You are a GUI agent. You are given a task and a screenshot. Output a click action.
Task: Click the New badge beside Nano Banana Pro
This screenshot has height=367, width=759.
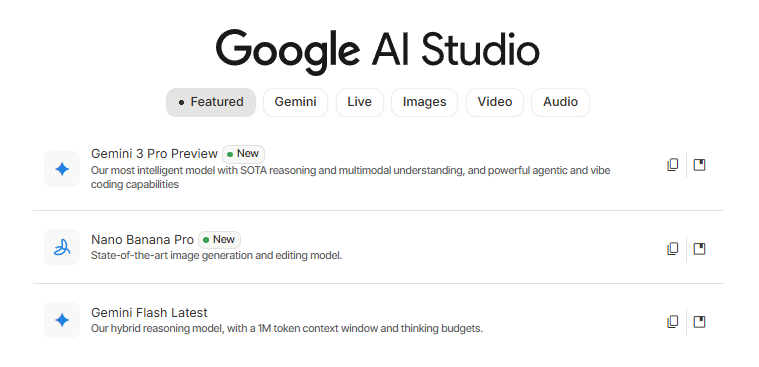coord(219,240)
